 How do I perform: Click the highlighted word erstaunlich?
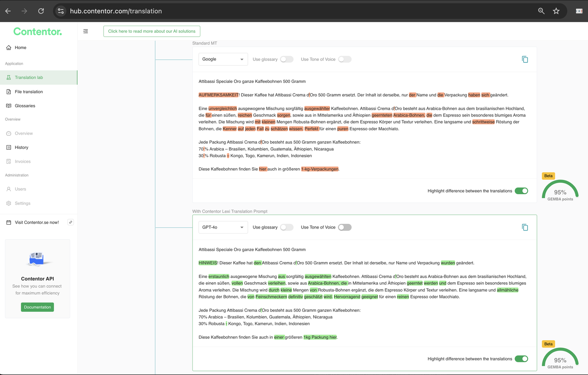click(x=219, y=277)
